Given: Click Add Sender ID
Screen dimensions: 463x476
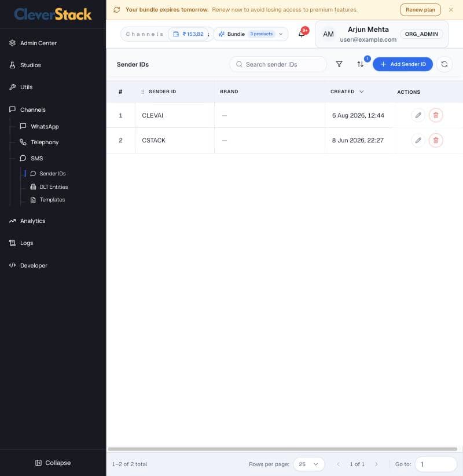Looking at the screenshot, I should pyautogui.click(x=403, y=64).
